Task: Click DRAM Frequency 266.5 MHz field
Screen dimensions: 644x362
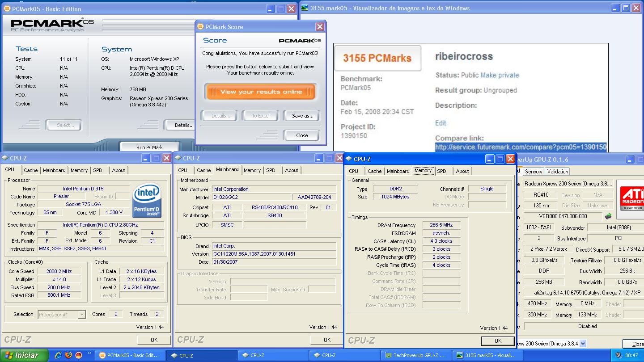Action: pyautogui.click(x=441, y=225)
